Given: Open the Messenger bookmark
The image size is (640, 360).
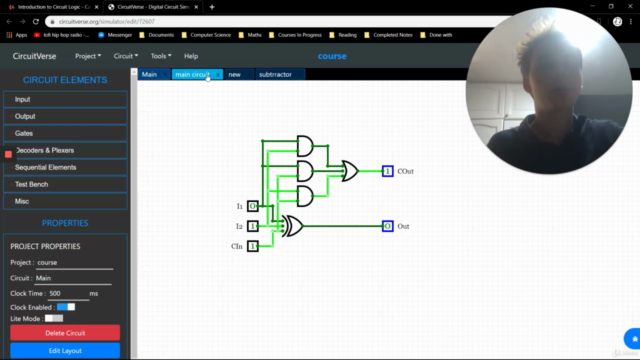Looking at the screenshot, I should point(115,35).
